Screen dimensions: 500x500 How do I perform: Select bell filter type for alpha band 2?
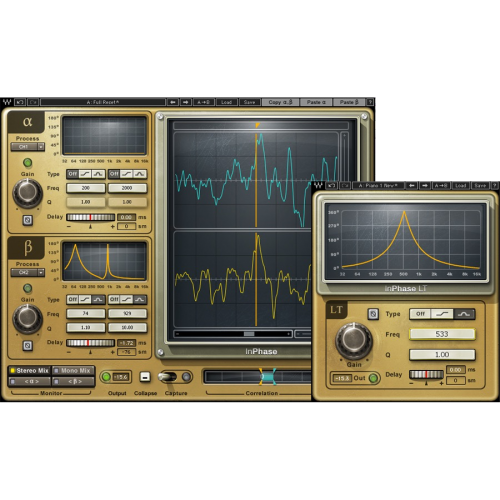[x=140, y=174]
